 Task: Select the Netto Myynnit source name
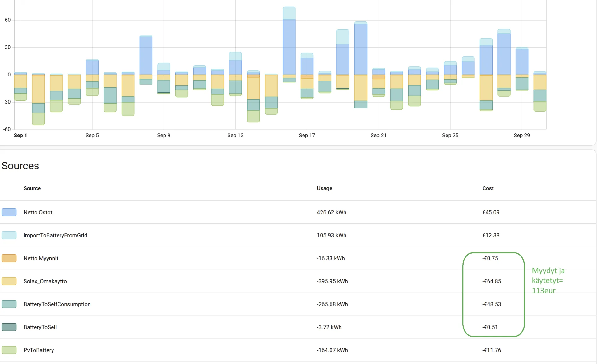click(x=41, y=258)
